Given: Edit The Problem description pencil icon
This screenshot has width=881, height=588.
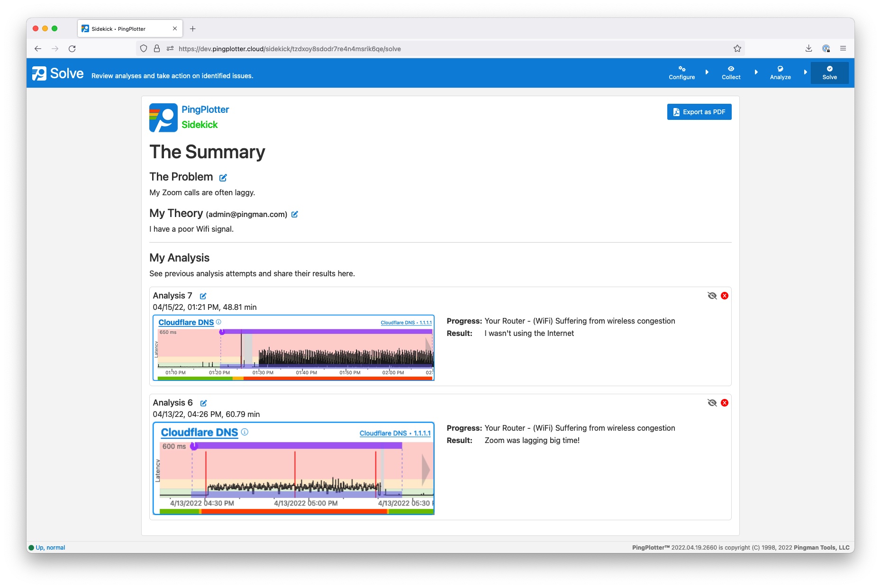Looking at the screenshot, I should (x=223, y=178).
